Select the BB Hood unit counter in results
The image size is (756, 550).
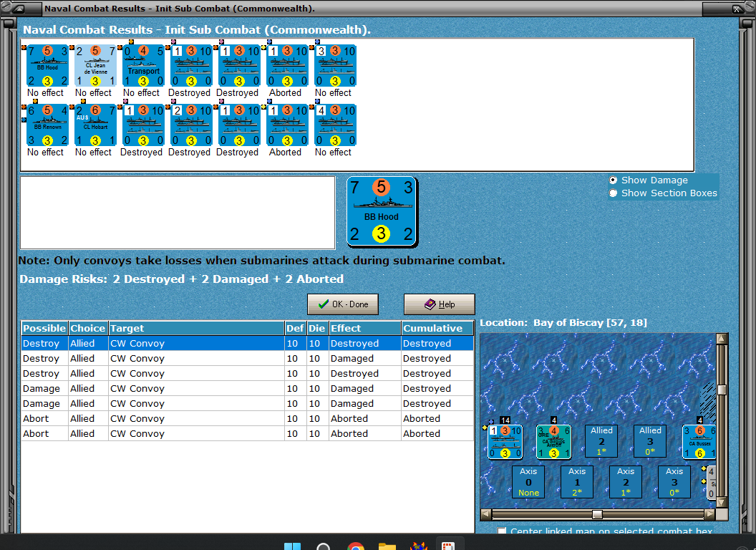point(47,66)
